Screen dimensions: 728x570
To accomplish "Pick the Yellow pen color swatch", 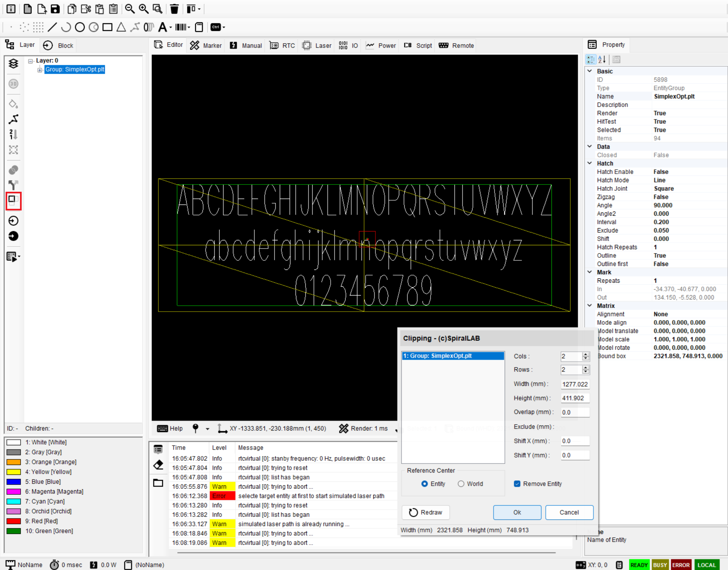I will coord(14,472).
